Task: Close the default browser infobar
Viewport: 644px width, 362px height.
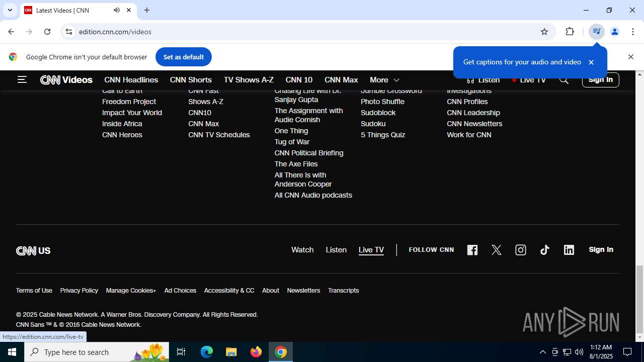Action: (x=630, y=57)
